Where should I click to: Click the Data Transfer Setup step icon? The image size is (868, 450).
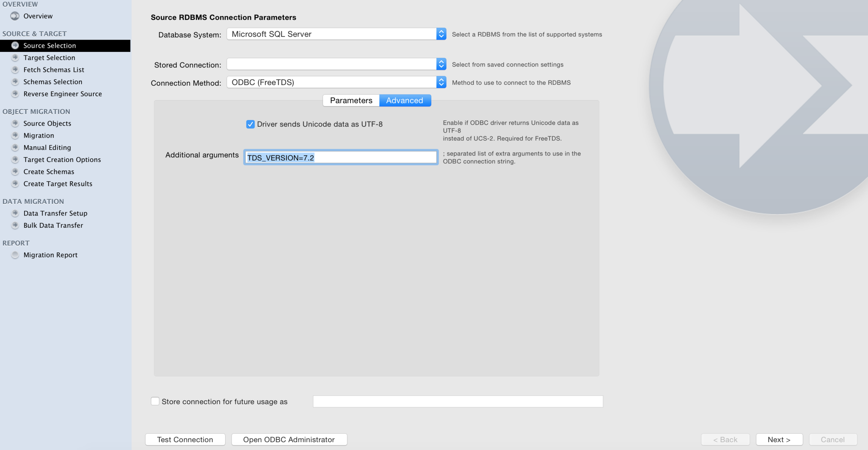pyautogui.click(x=15, y=213)
